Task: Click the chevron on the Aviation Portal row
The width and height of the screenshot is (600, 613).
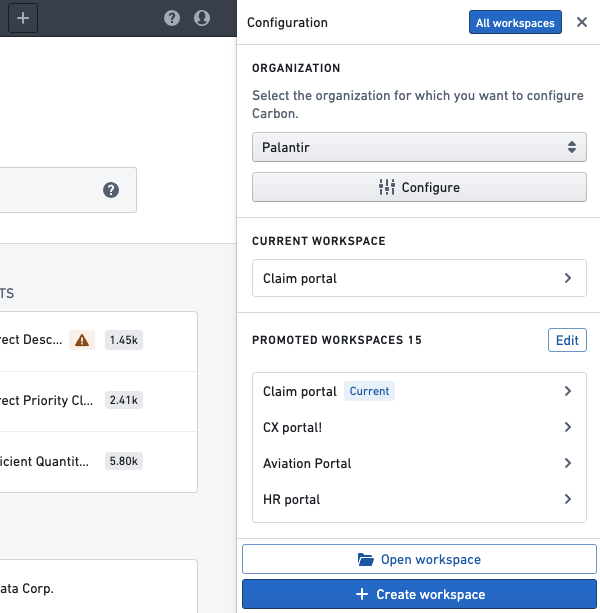Action: pos(568,463)
